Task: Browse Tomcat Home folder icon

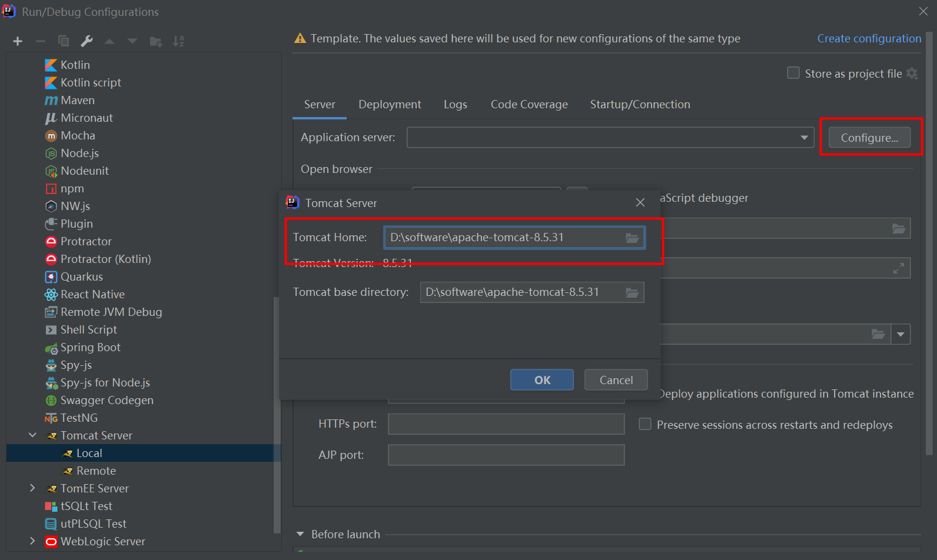Action: click(632, 238)
